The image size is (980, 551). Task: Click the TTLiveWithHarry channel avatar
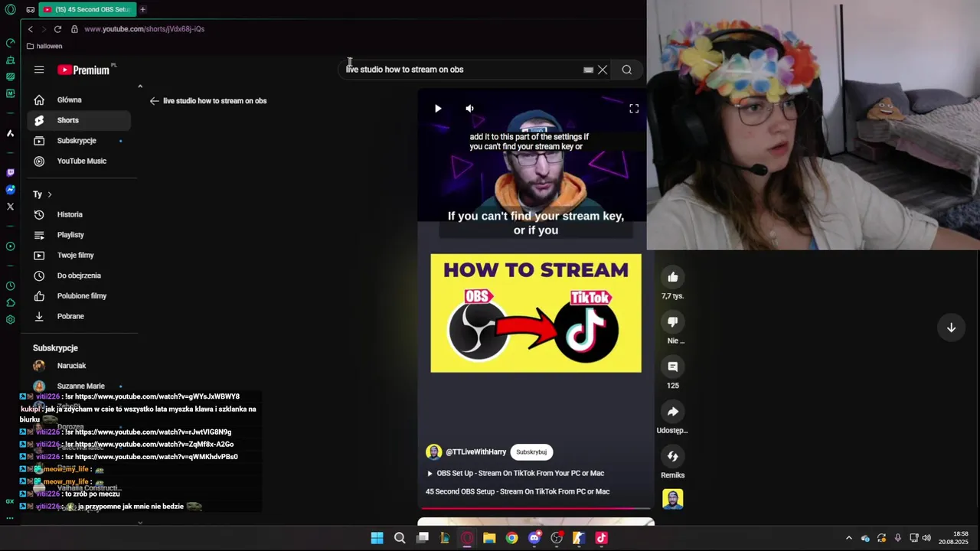coord(433,452)
